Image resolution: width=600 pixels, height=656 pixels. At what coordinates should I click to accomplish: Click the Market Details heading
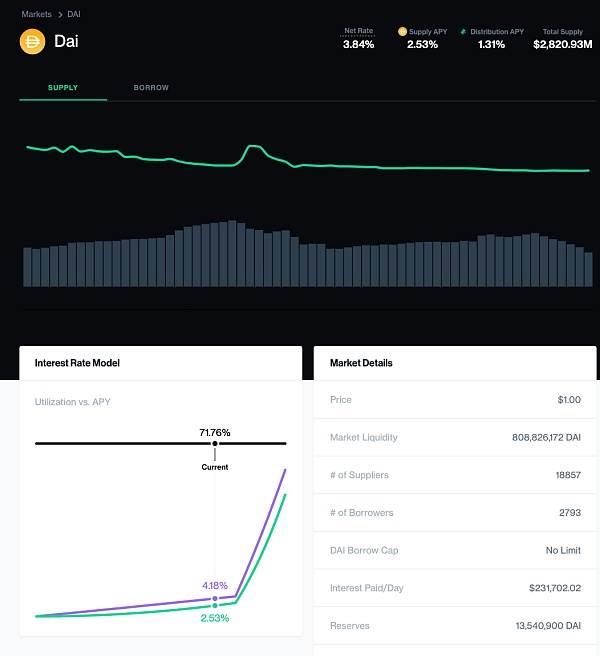pos(361,363)
